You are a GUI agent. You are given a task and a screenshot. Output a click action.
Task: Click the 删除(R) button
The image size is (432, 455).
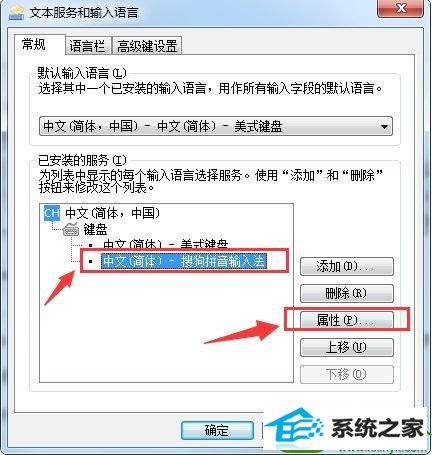click(x=347, y=293)
